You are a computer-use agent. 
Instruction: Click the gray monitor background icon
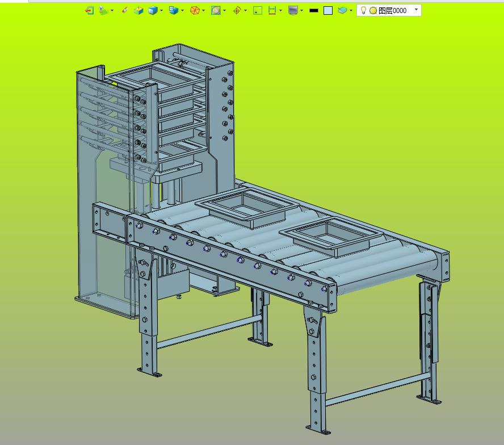293,11
